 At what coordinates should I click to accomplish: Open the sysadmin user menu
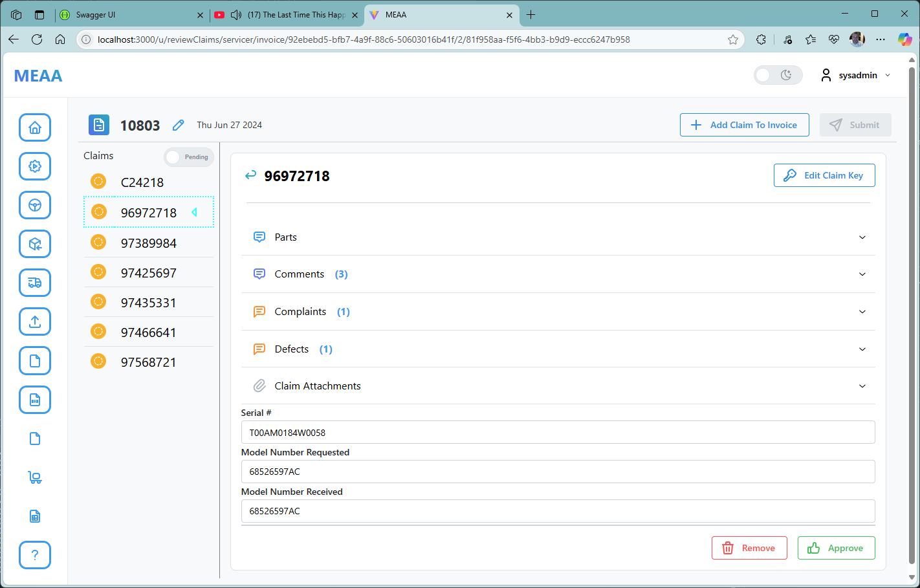coord(857,75)
